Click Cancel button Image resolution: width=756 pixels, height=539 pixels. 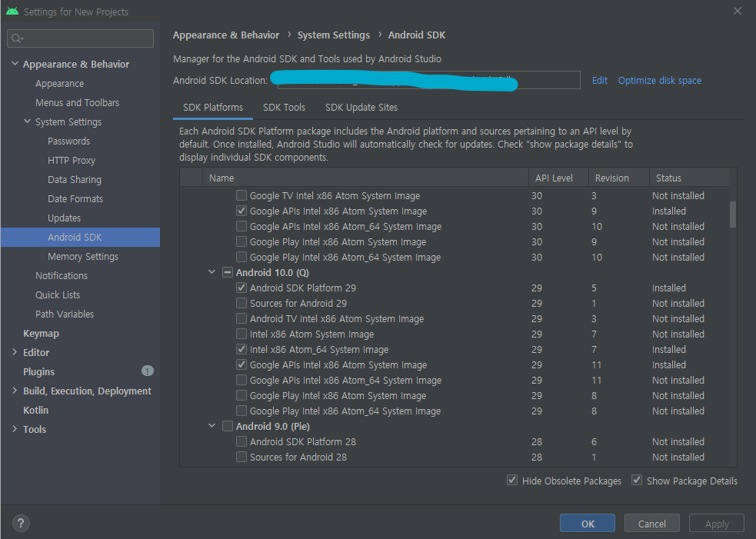click(652, 524)
